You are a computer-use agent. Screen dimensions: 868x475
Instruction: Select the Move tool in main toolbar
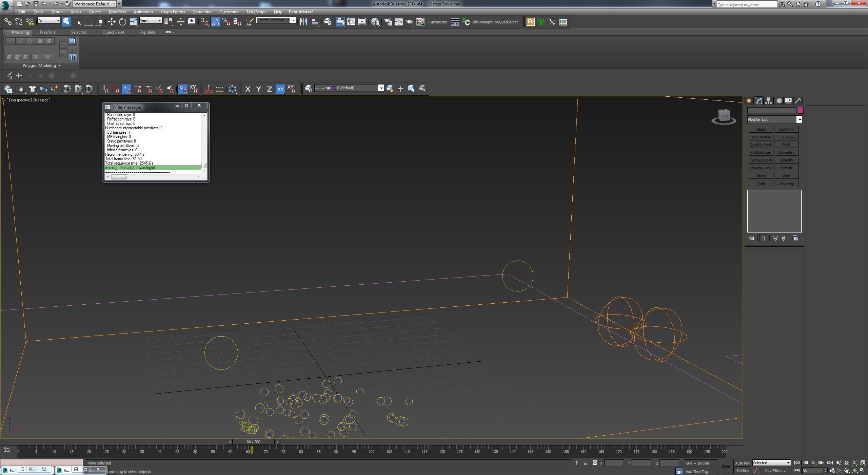click(112, 22)
